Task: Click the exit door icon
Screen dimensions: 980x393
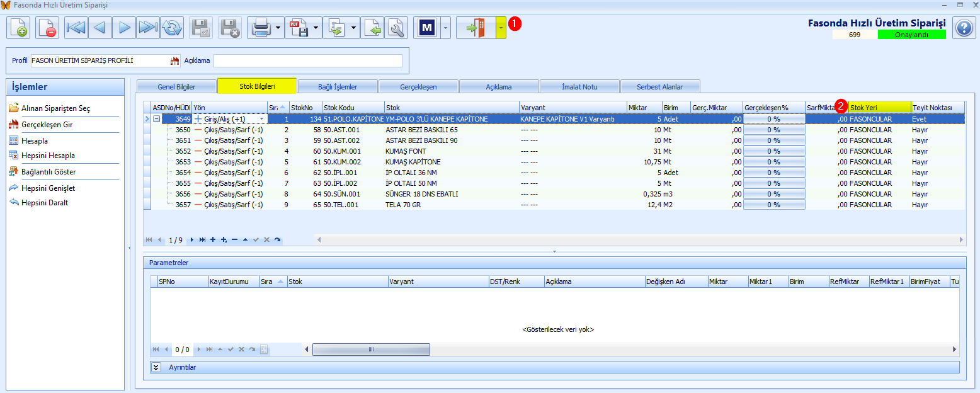Action: (x=476, y=28)
